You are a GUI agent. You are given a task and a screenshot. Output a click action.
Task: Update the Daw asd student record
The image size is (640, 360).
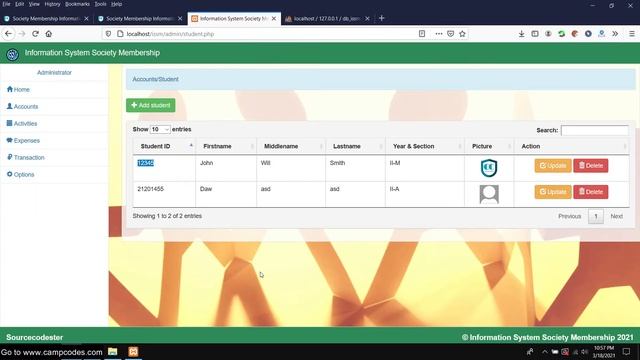(x=553, y=192)
